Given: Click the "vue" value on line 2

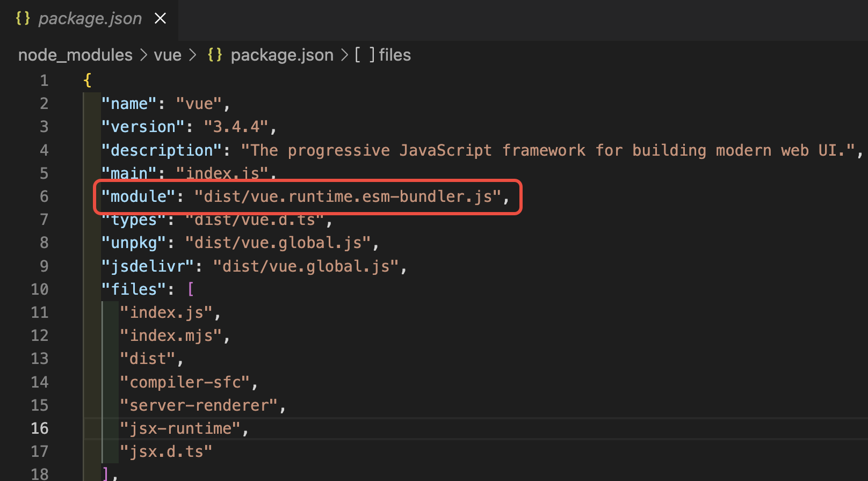Looking at the screenshot, I should [199, 104].
